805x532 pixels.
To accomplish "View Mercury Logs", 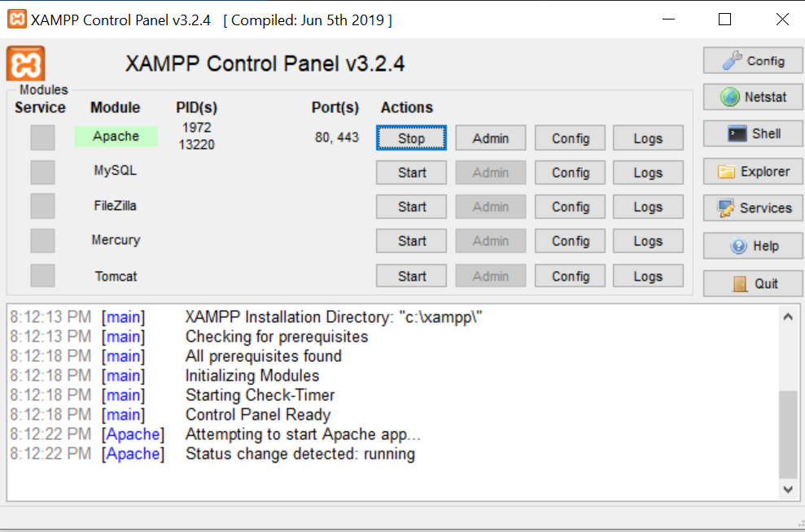I will coord(649,241).
